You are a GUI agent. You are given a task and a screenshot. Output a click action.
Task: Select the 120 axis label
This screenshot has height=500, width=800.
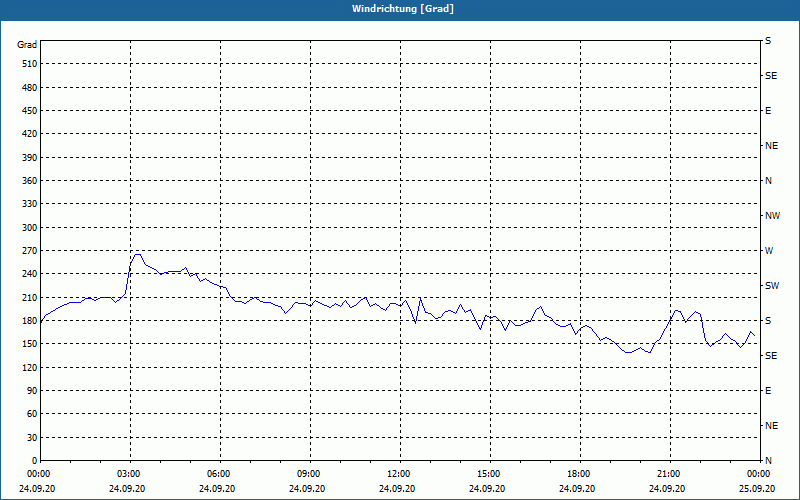point(30,367)
